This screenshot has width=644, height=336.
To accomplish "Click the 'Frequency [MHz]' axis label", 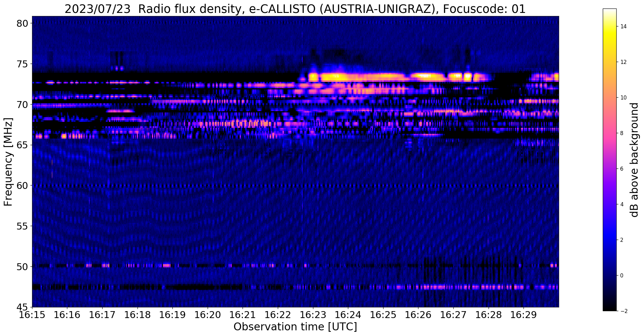I will 8,162.
